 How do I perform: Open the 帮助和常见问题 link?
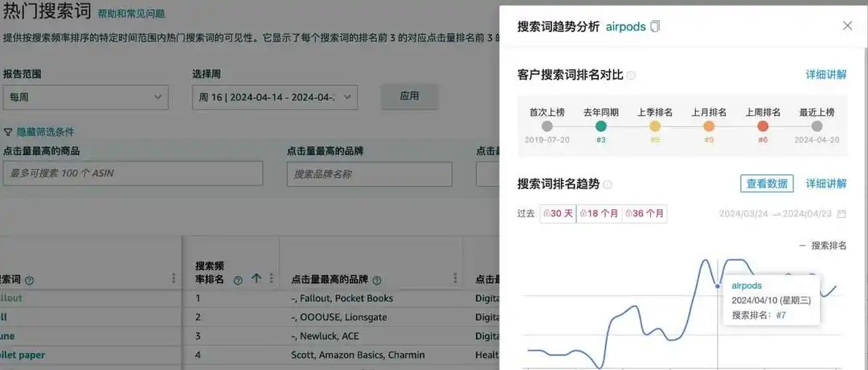point(132,14)
